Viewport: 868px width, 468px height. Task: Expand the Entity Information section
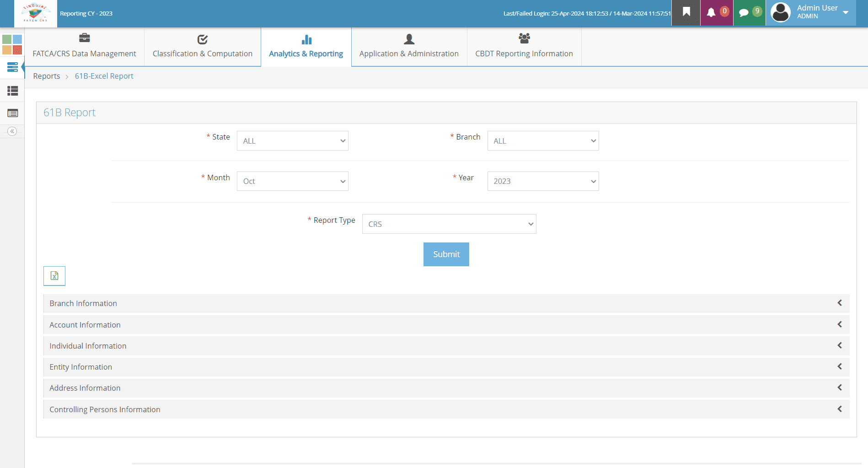(x=446, y=367)
